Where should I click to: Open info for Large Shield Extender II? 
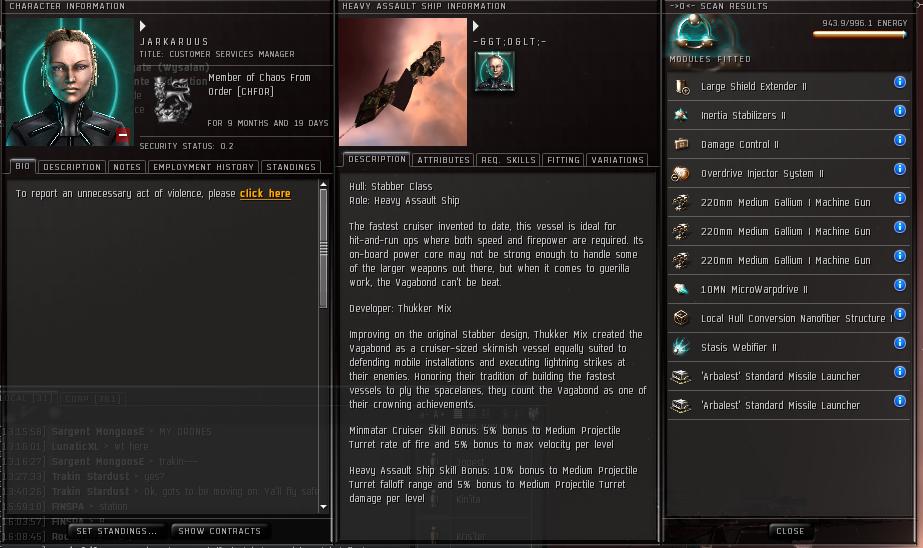click(899, 82)
